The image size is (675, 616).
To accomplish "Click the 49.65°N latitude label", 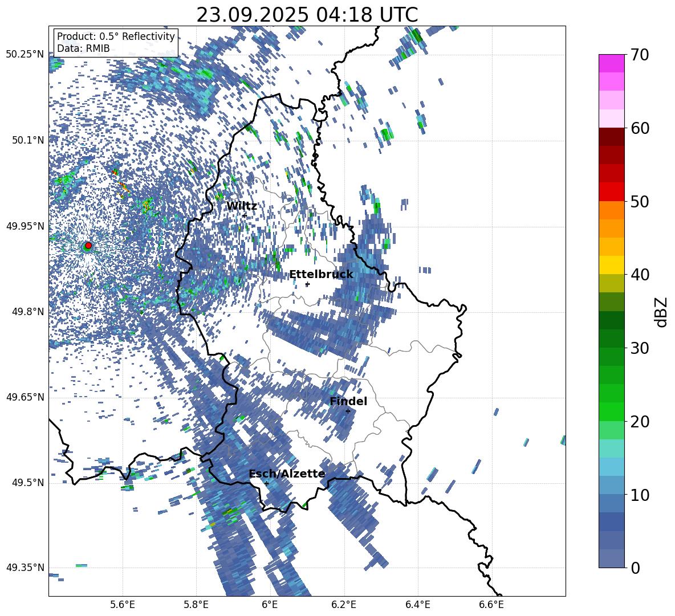I will (x=25, y=397).
